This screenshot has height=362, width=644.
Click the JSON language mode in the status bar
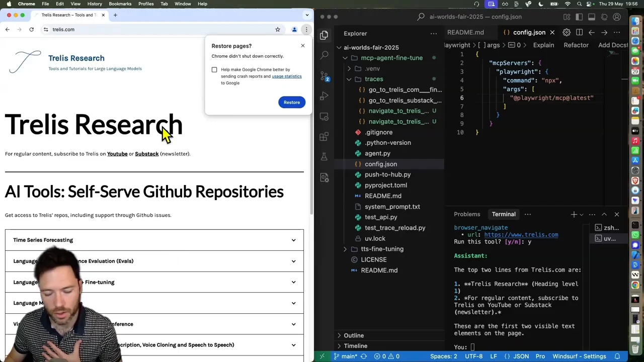coord(521,356)
